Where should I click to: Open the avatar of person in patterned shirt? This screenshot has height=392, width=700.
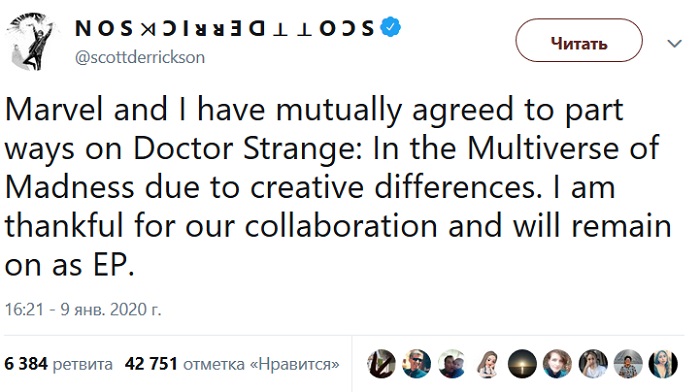628,363
